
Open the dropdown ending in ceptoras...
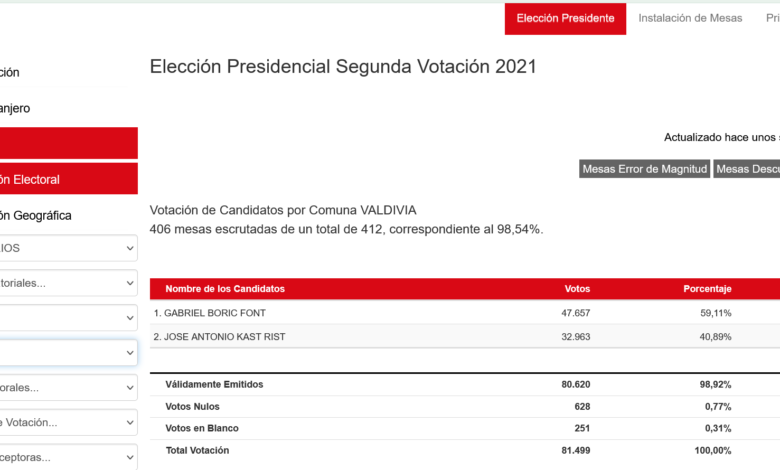click(68, 457)
